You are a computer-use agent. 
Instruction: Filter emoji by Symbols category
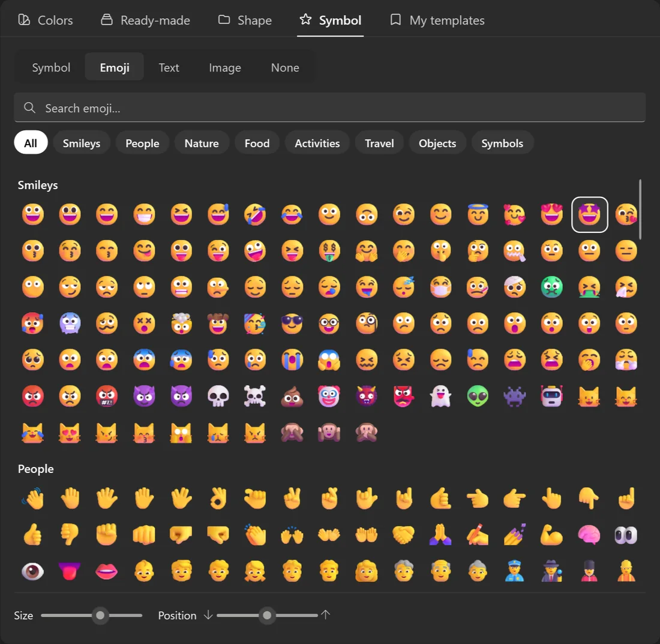tap(502, 143)
